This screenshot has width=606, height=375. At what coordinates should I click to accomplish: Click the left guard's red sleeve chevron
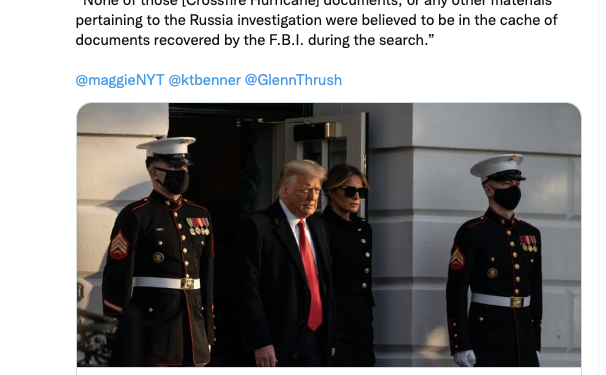[x=119, y=245]
